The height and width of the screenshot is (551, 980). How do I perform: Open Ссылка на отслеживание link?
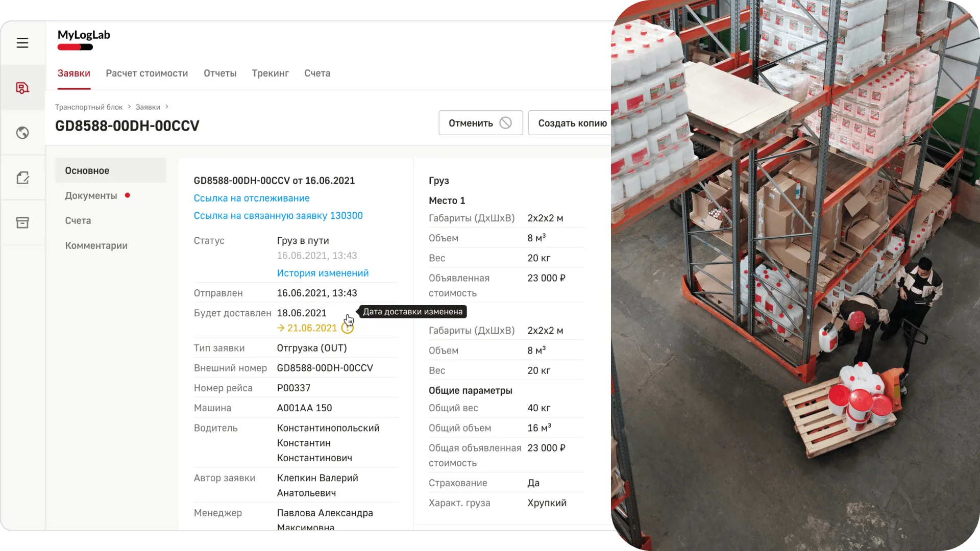(251, 198)
